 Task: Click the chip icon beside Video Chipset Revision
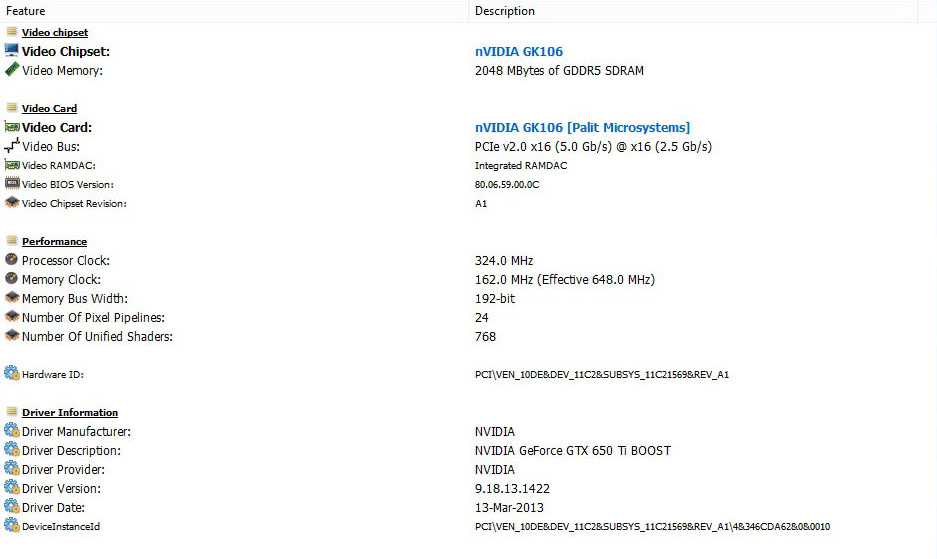pos(12,202)
